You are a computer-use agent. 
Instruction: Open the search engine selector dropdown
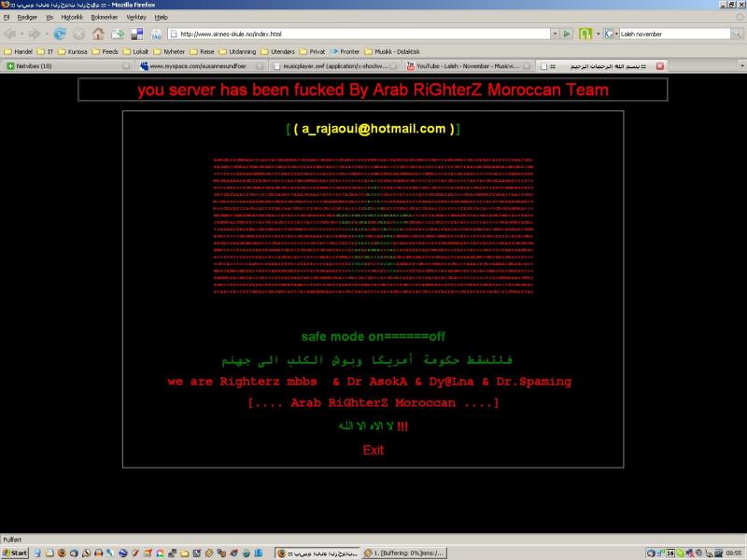pyautogui.click(x=612, y=34)
